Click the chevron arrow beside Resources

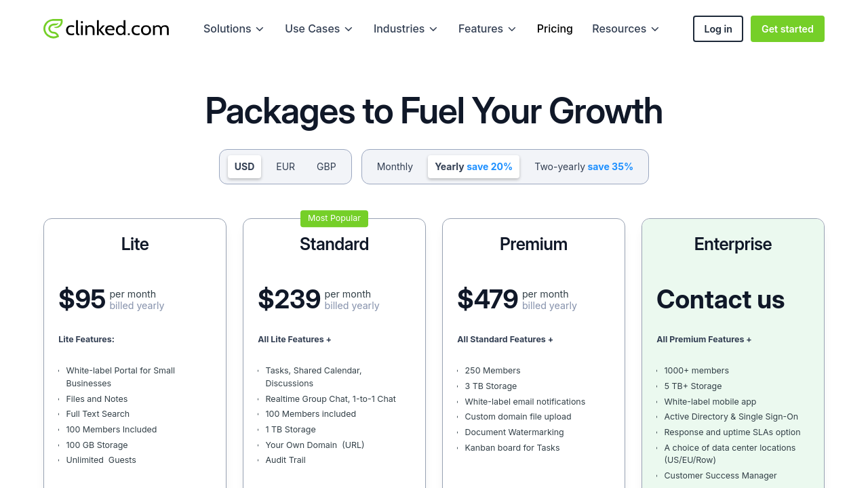point(655,29)
